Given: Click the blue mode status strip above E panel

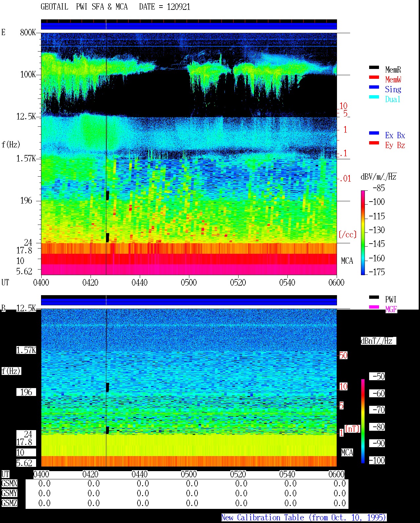Looking at the screenshot, I should coord(189,26).
